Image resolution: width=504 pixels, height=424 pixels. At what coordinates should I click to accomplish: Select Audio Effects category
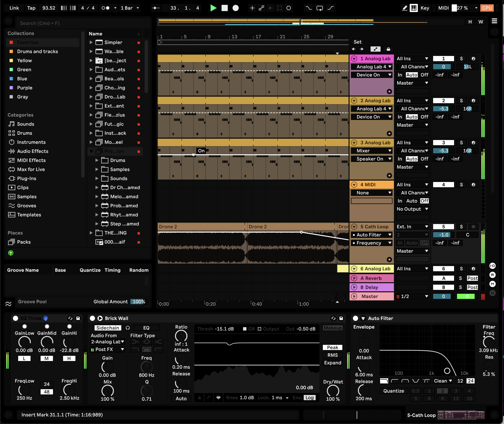[32, 151]
